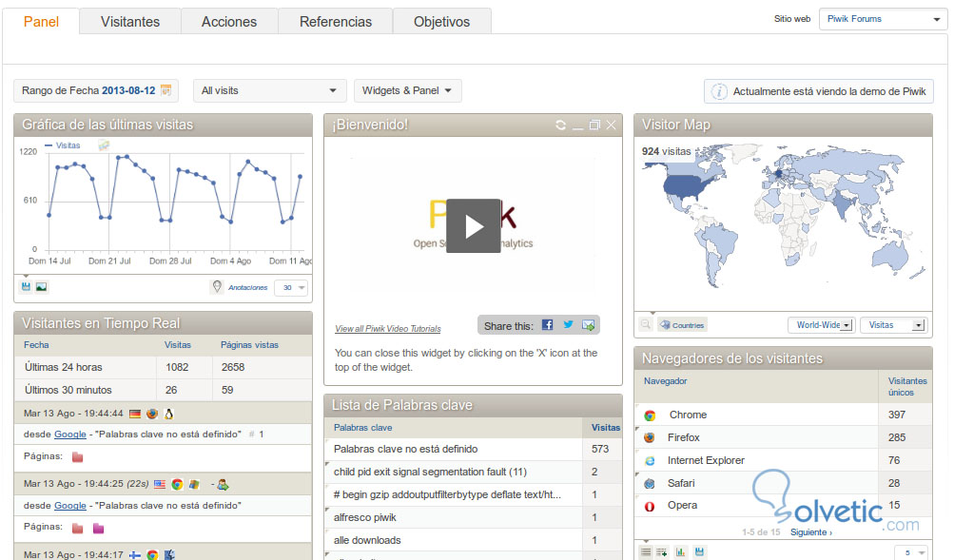Click Linux penguin icon on 19:44:44 visit
Viewport: 954px width, 560px height.
tap(168, 414)
